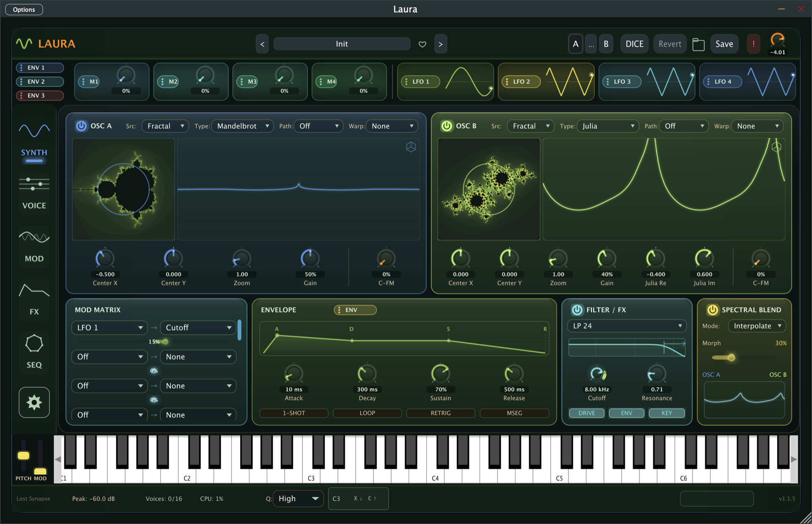Favorite the Init preset with the heart
Screen dimensions: 812x524
(x=422, y=44)
